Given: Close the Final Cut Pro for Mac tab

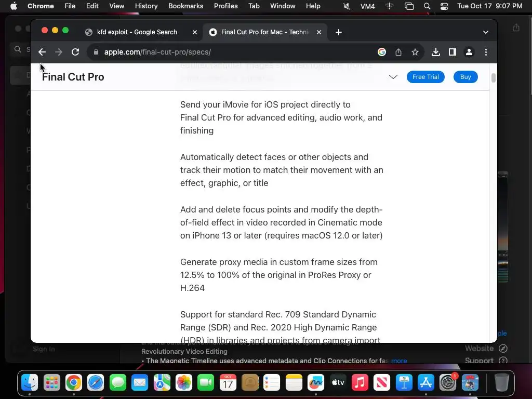Looking at the screenshot, I should point(319,32).
